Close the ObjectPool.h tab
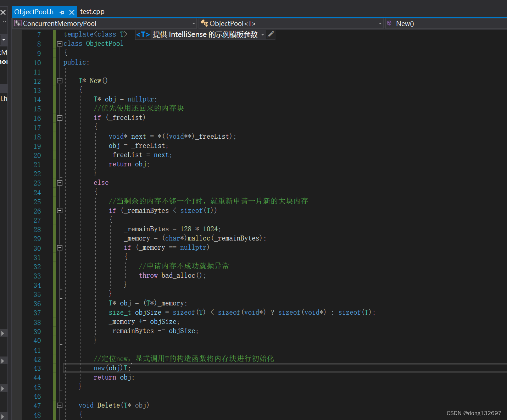The image size is (507, 420). point(72,12)
